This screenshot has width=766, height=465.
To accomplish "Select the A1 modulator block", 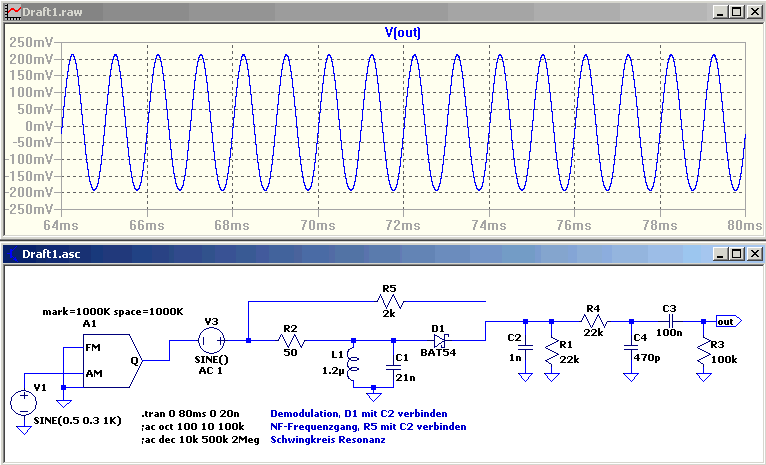I will pyautogui.click(x=111, y=361).
